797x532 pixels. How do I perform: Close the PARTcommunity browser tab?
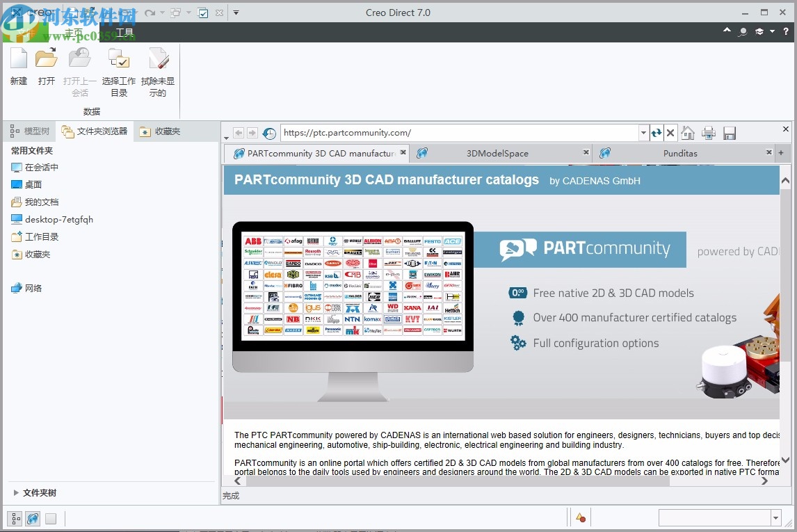[403, 152]
